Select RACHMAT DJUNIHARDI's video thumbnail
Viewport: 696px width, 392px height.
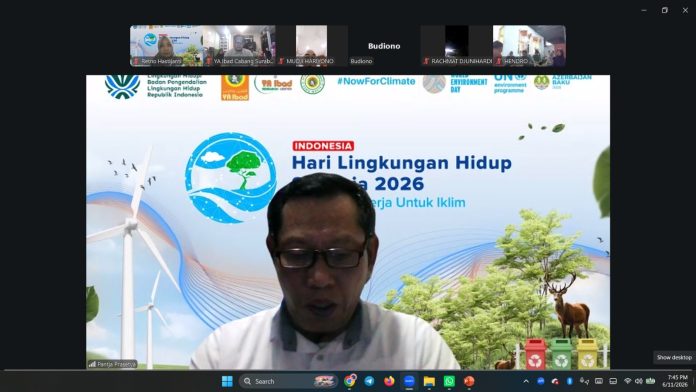click(x=456, y=46)
